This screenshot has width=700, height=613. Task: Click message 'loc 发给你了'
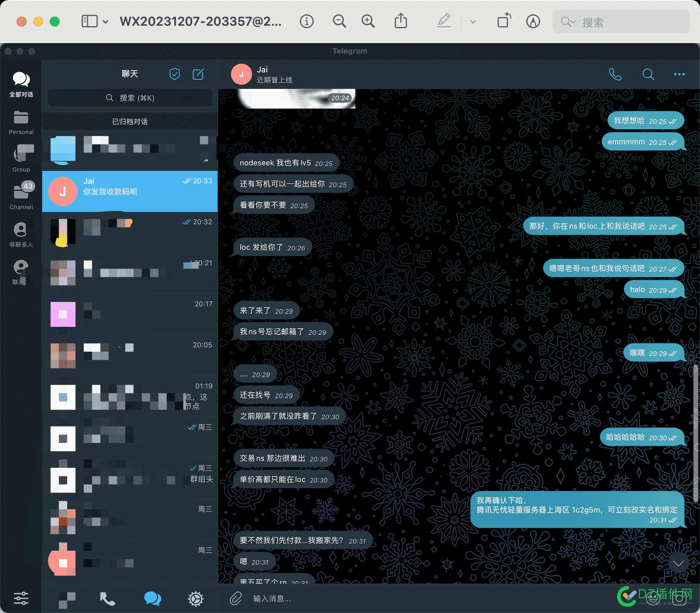(272, 248)
